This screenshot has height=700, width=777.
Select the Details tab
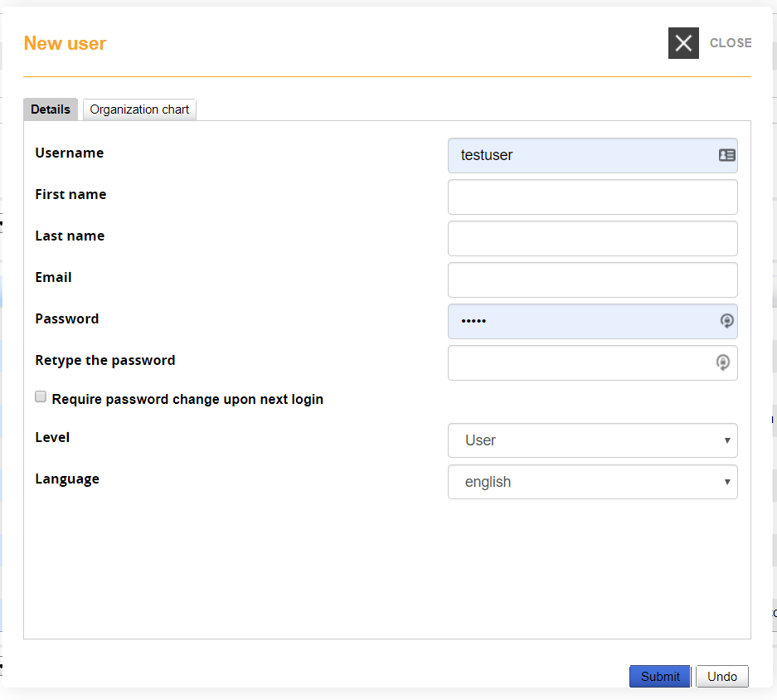pyautogui.click(x=50, y=109)
